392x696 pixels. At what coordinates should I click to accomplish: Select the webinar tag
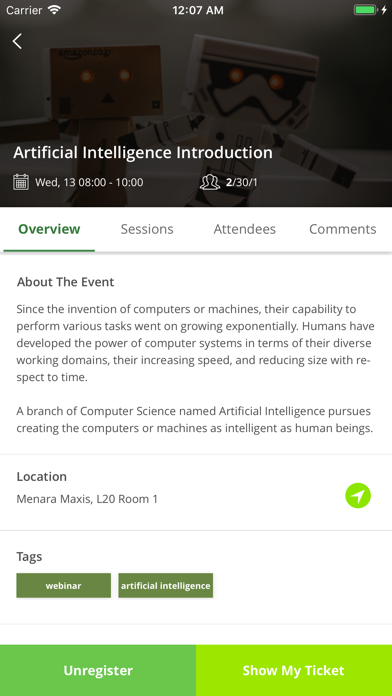point(63,585)
